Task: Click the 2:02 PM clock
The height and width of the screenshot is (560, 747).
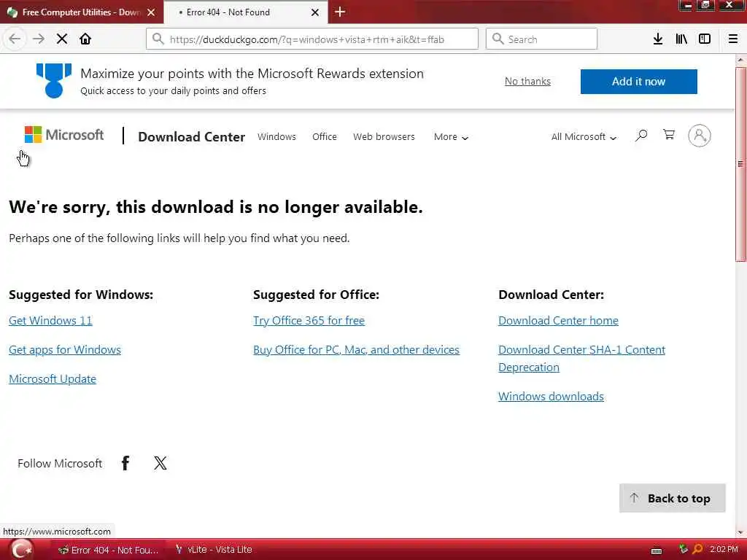Action: 724,550
